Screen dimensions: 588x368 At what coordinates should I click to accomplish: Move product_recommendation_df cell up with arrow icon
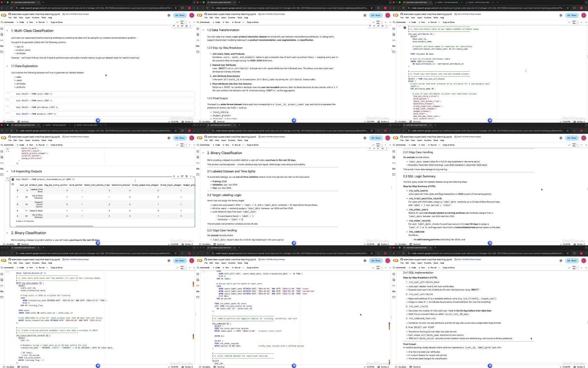tap(174, 176)
